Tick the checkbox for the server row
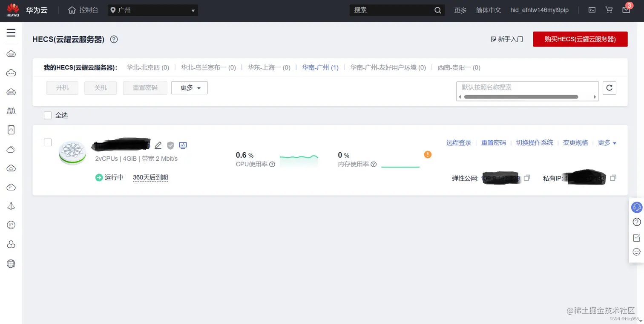 [48, 142]
